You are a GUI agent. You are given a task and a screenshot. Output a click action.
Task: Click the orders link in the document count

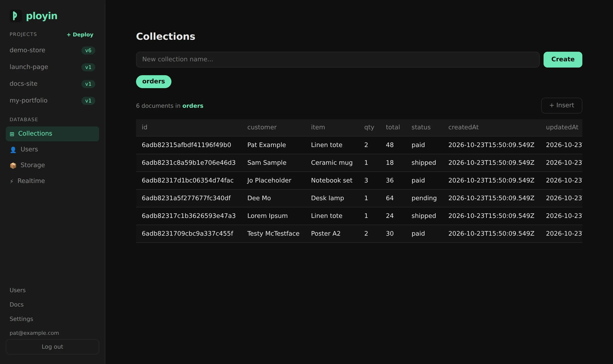[x=193, y=106]
